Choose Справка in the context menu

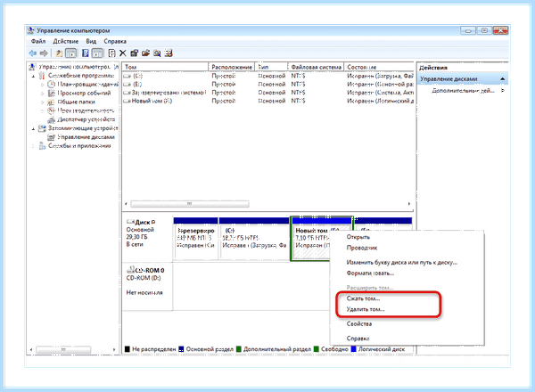358,339
